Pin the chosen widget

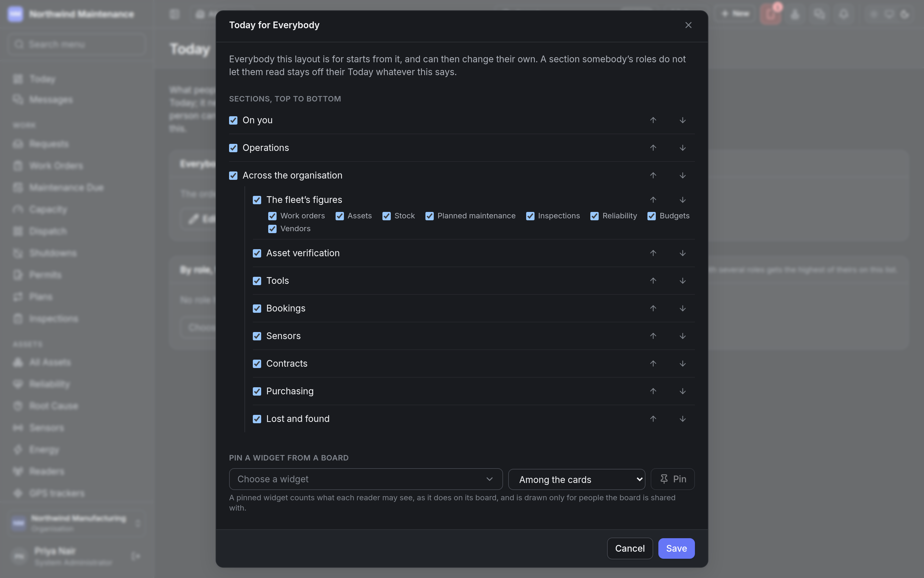click(x=672, y=479)
